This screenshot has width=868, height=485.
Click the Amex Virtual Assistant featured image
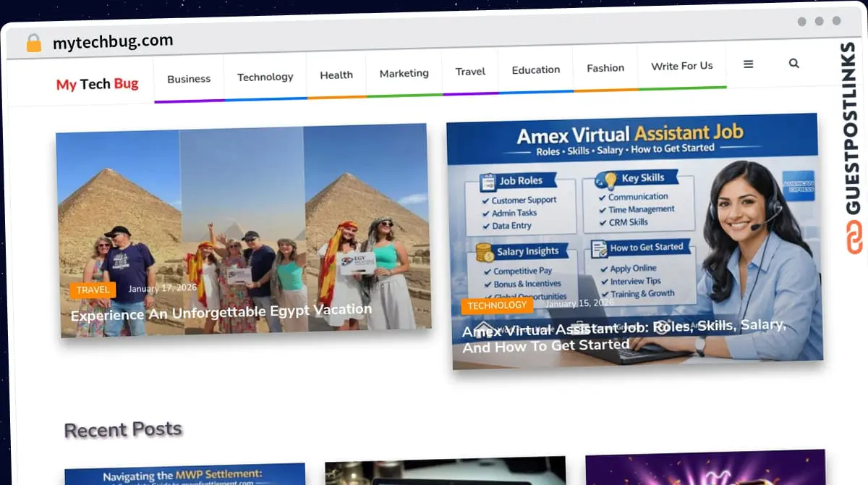(634, 241)
